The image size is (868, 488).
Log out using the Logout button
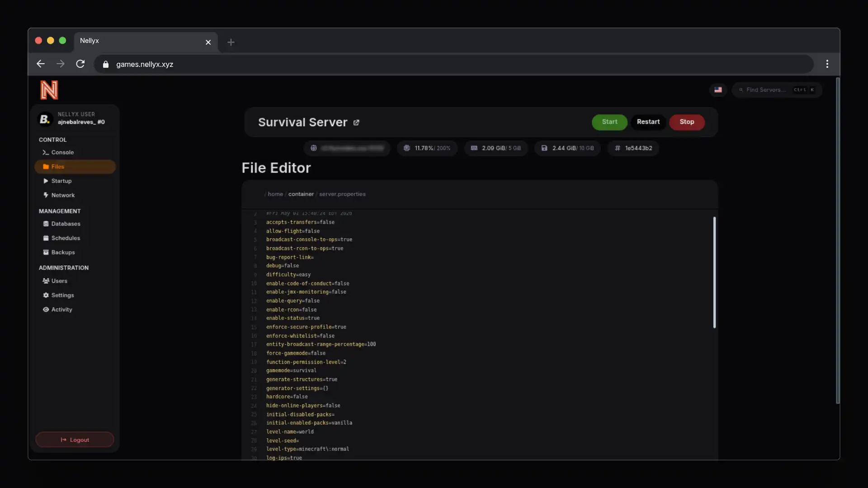tap(75, 440)
